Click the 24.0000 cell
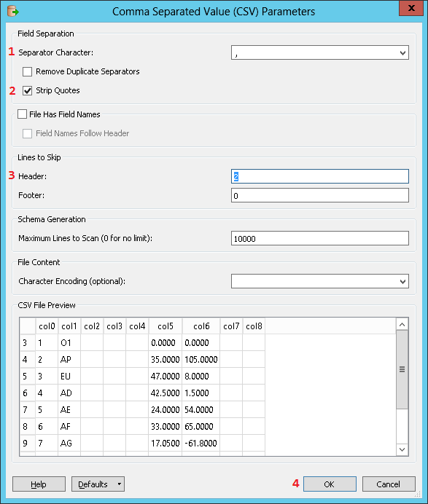This screenshot has height=504, width=428. pos(166,410)
